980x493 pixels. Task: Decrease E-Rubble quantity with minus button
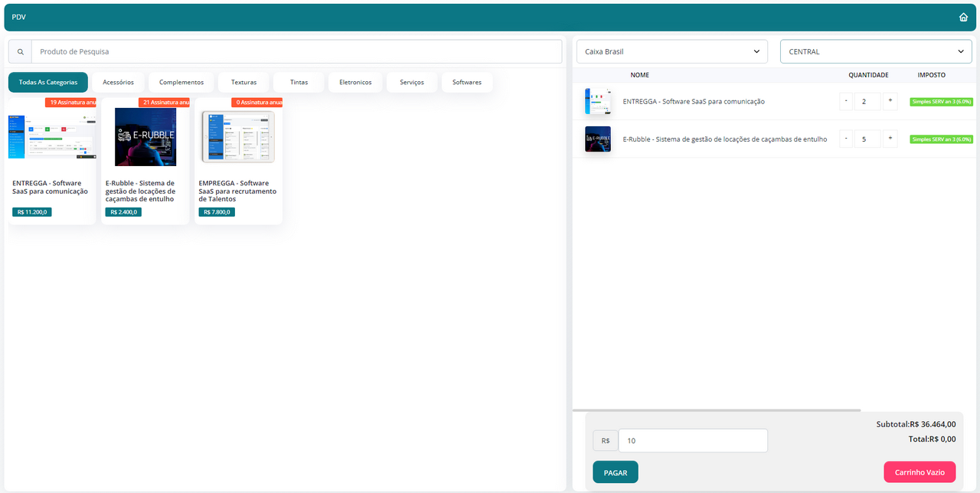[846, 139]
